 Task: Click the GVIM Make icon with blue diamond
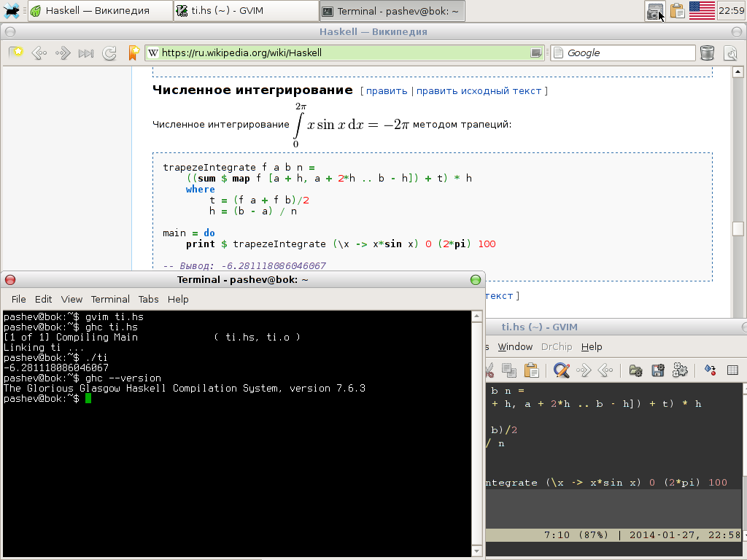[711, 370]
